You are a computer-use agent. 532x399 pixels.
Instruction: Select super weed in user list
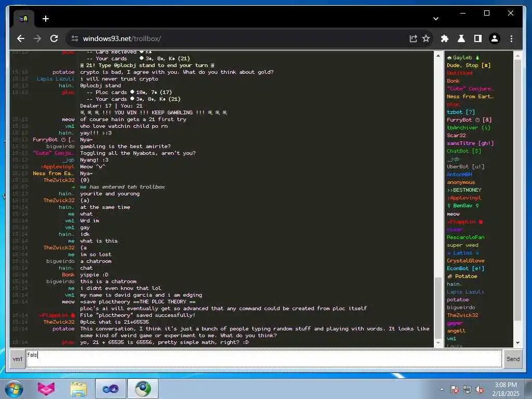coord(462,245)
